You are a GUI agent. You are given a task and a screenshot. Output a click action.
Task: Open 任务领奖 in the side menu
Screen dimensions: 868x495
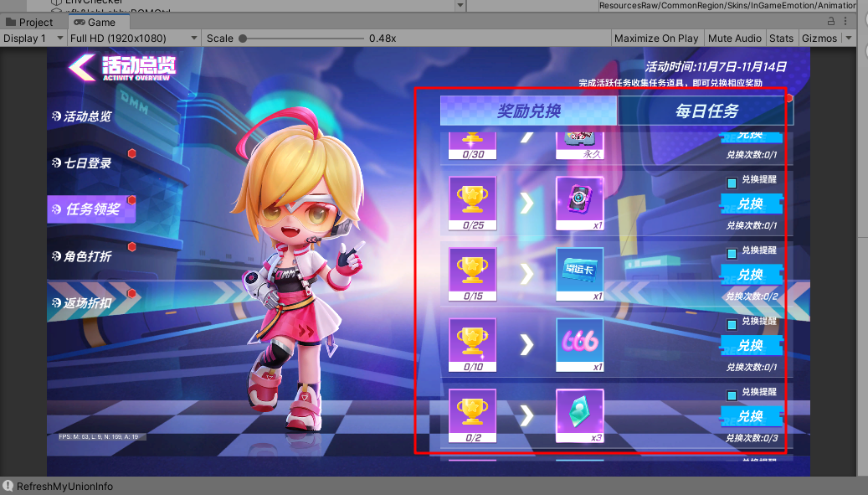pos(91,209)
